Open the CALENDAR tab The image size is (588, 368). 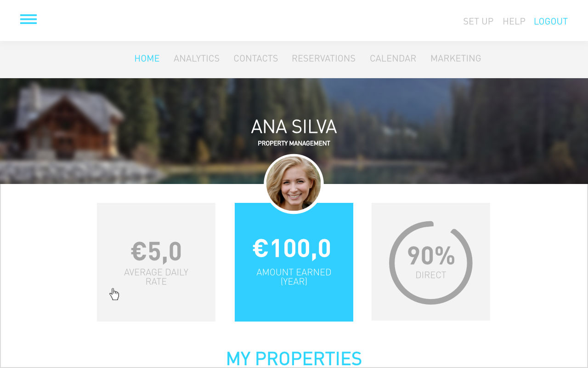[393, 58]
